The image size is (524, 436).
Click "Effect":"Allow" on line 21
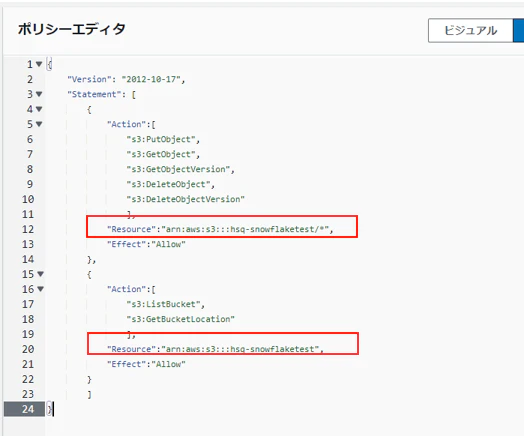(x=146, y=364)
